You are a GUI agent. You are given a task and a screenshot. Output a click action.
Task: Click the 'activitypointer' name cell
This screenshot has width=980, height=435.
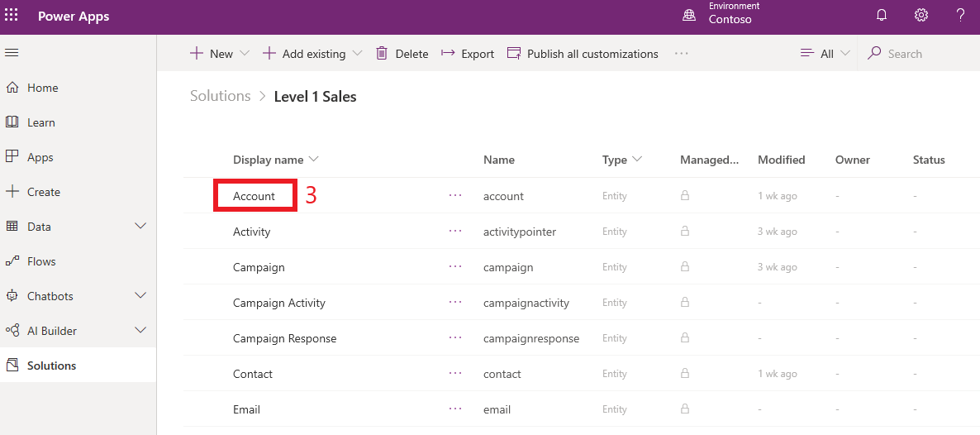[x=520, y=232]
